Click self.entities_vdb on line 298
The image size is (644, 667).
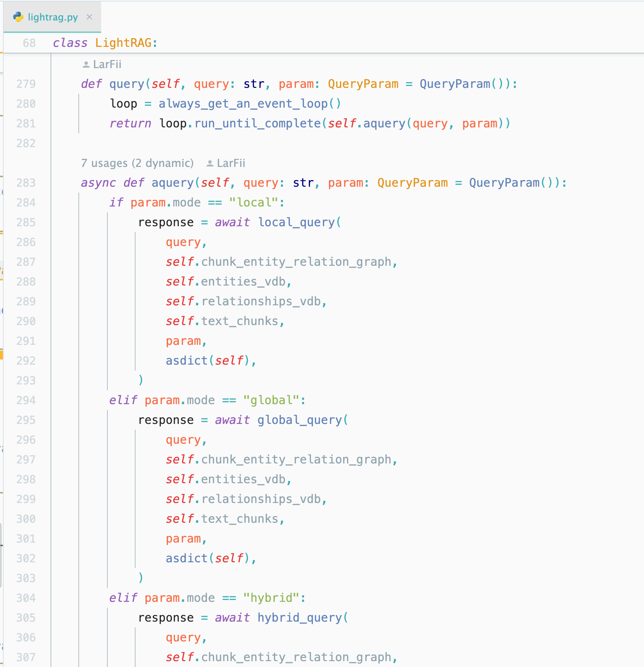pyautogui.click(x=226, y=479)
